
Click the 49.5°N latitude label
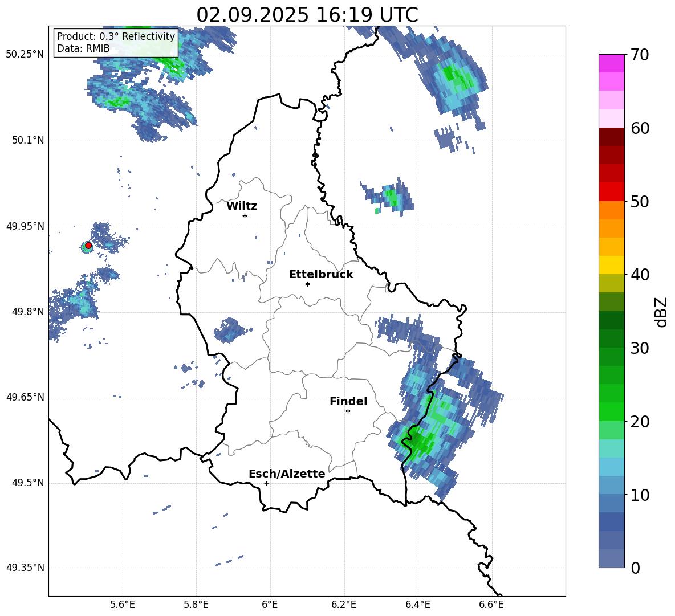(28, 483)
